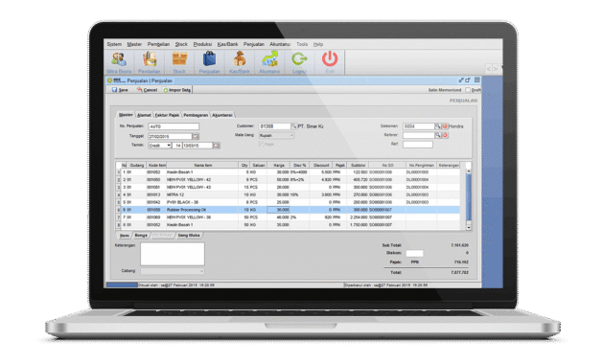The image size is (604, 364).
Task: Click the grid scrollbar down arrow
Action: [469, 227]
